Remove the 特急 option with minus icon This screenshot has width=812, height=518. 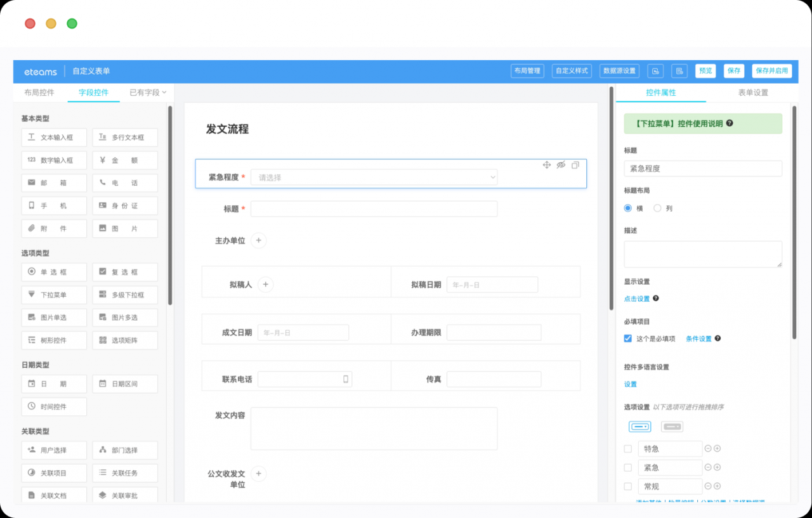pyautogui.click(x=708, y=449)
